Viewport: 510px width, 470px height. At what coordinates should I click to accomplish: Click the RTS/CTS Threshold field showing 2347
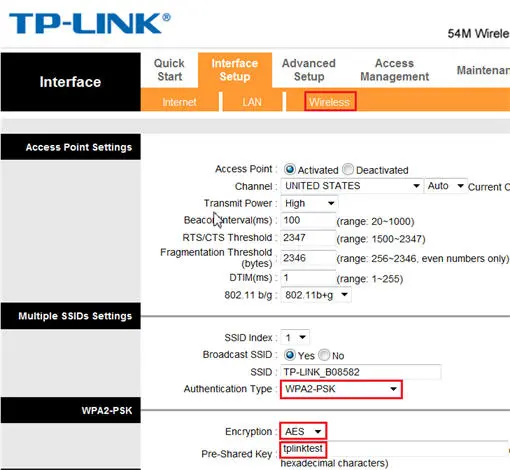[x=308, y=238]
